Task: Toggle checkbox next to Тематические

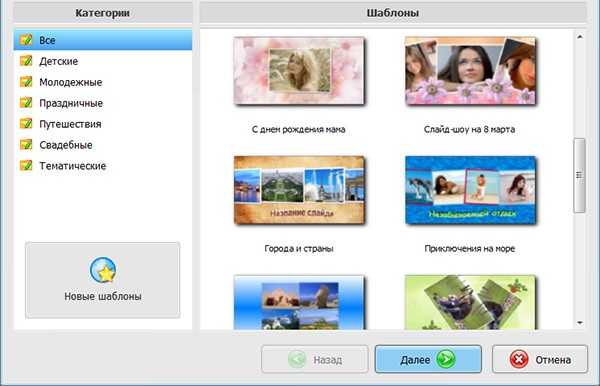Action: click(26, 166)
